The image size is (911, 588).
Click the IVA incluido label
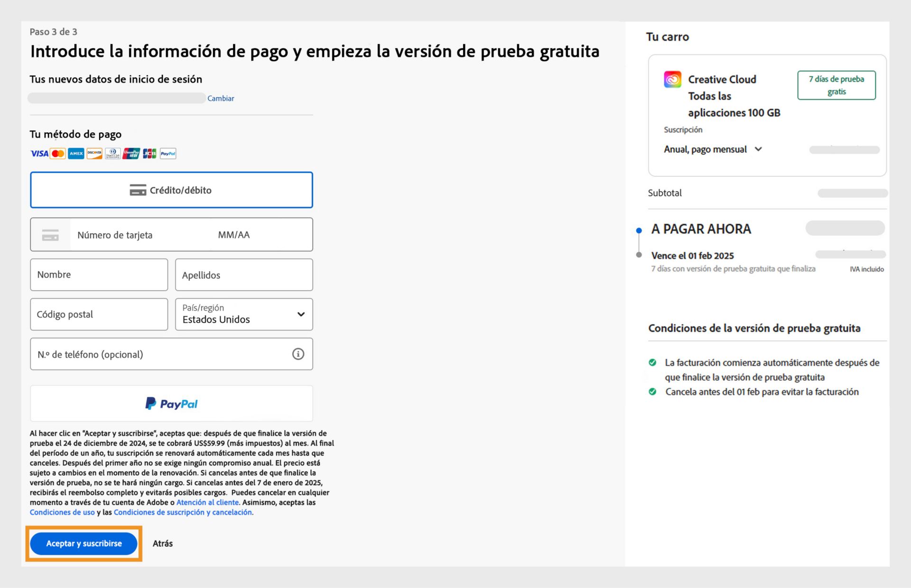[x=867, y=269]
